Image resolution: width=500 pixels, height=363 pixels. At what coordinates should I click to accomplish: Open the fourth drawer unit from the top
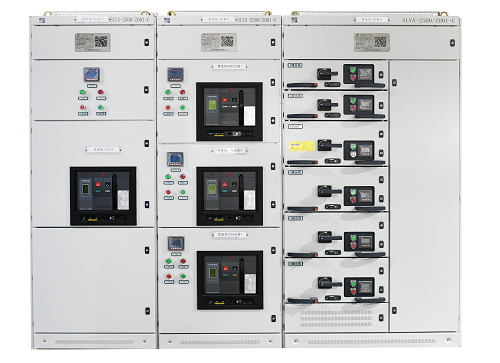pos(336,190)
